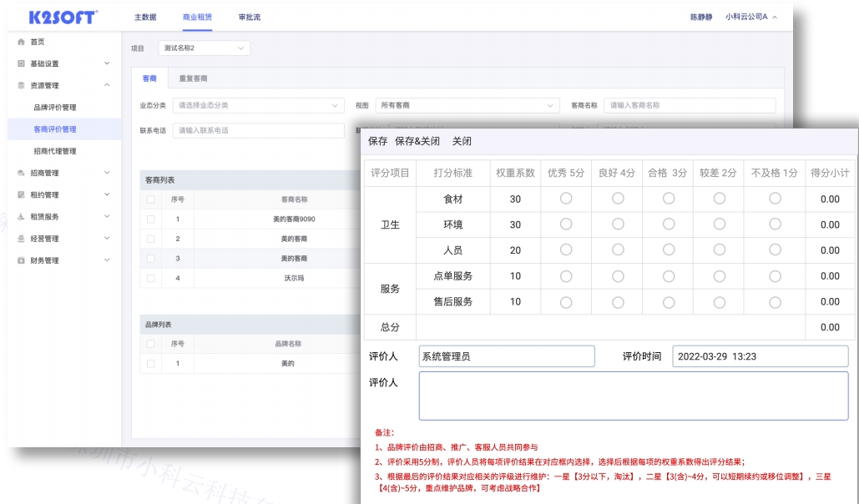Viewport: 859px width, 504px height.
Task: Click the 沃尔玛 customer name cell
Action: (294, 279)
